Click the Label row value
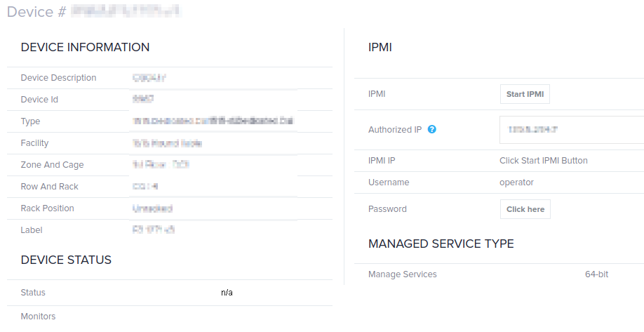 point(154,230)
